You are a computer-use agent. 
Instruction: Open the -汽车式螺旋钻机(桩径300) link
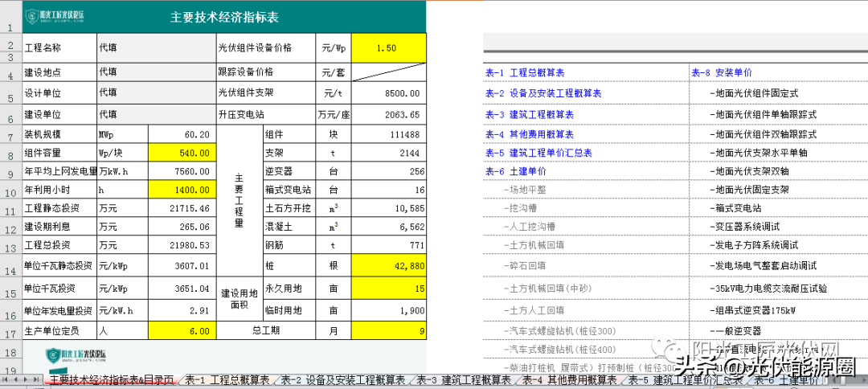click(559, 331)
